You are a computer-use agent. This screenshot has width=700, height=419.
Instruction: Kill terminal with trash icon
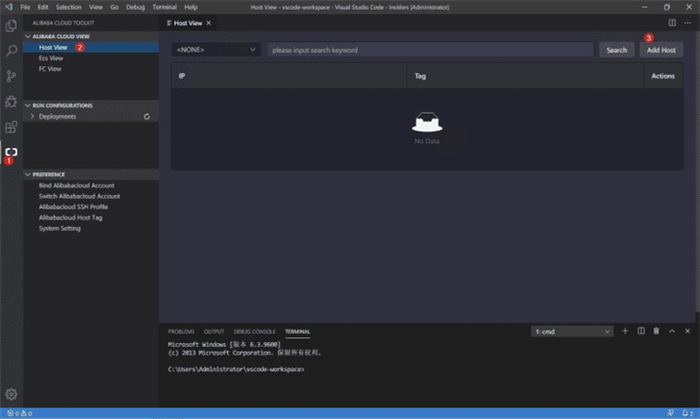656,331
